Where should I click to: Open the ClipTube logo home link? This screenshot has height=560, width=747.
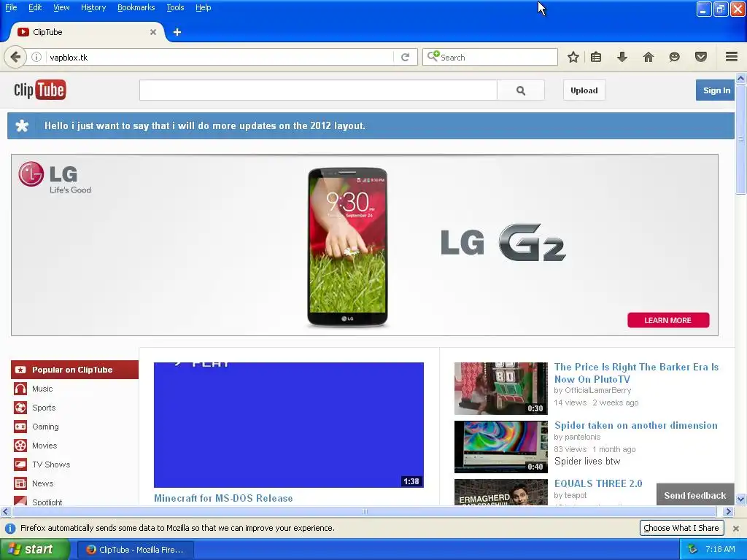coord(40,90)
